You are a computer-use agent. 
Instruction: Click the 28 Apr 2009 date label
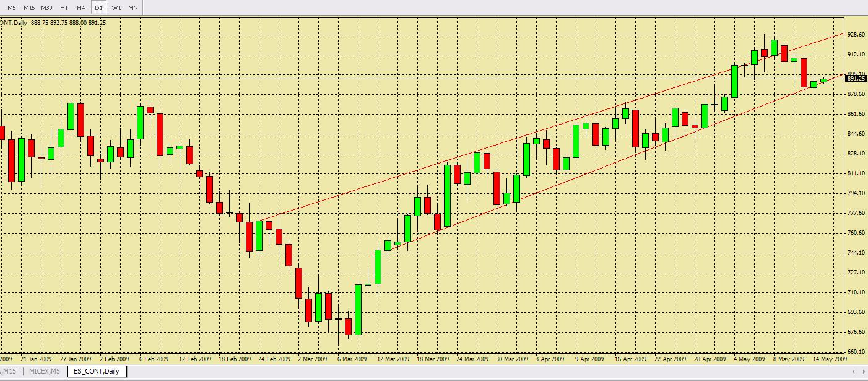pyautogui.click(x=710, y=359)
